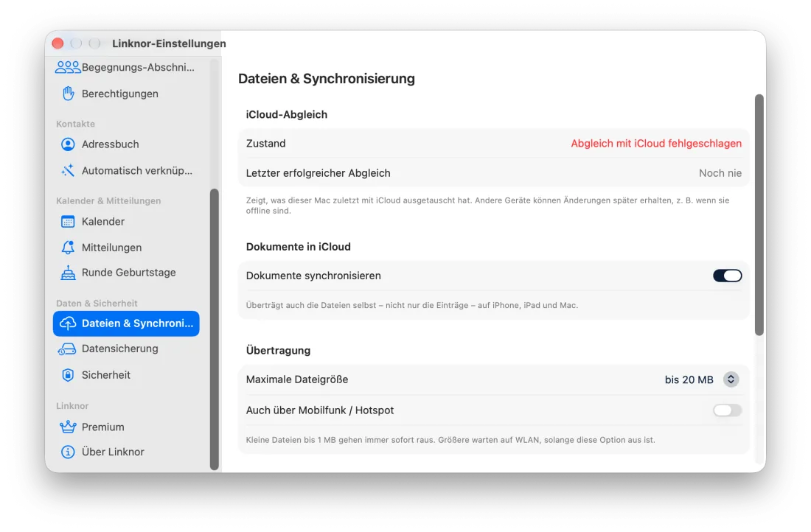Click the cloud upload icon for Dateien & Synchroni…
This screenshot has height=532, width=811.
point(68,323)
